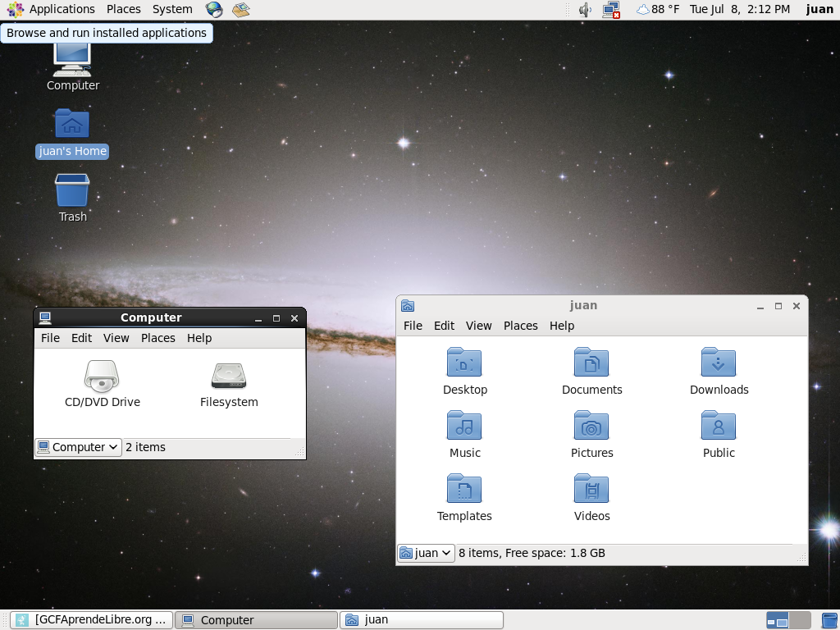Screen dimensions: 840x630
Task: Open the System menu in top panel
Action: pos(172,9)
